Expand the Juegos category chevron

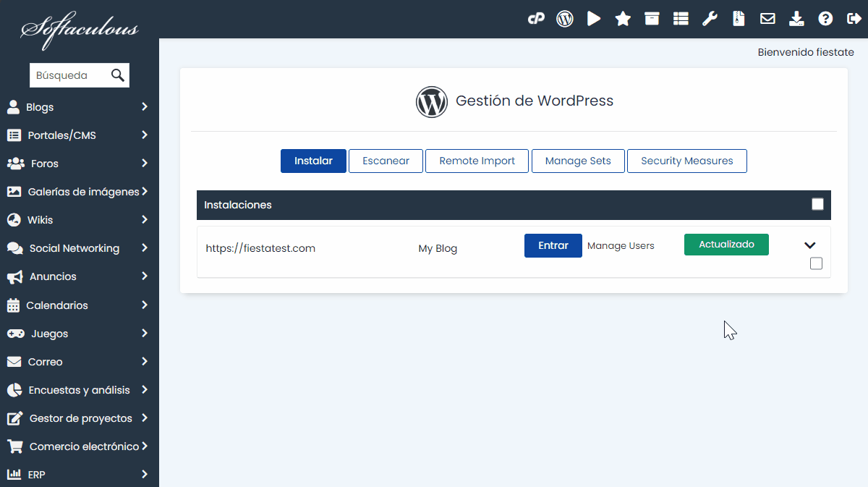(145, 334)
